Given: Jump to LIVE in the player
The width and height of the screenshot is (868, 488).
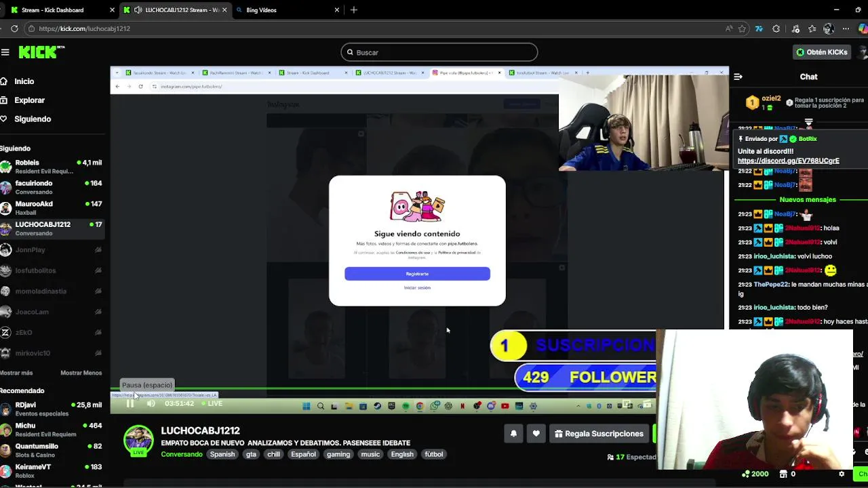Looking at the screenshot, I should click(x=212, y=403).
